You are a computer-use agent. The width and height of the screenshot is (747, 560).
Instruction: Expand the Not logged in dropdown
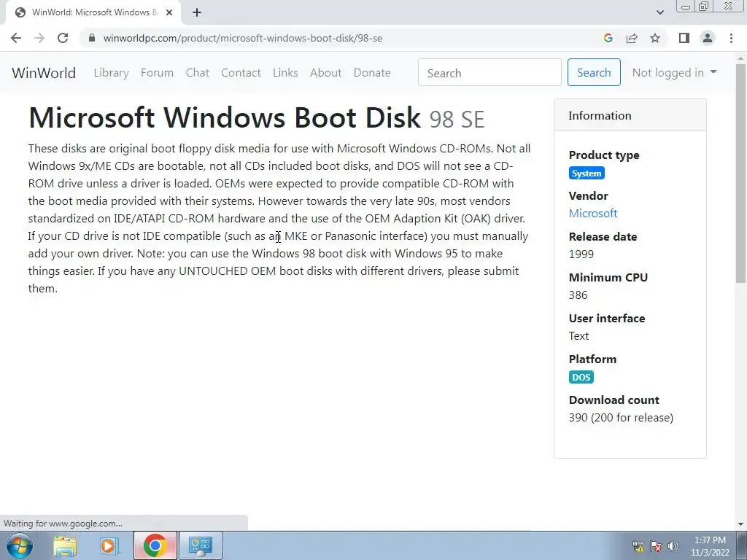pyautogui.click(x=674, y=72)
